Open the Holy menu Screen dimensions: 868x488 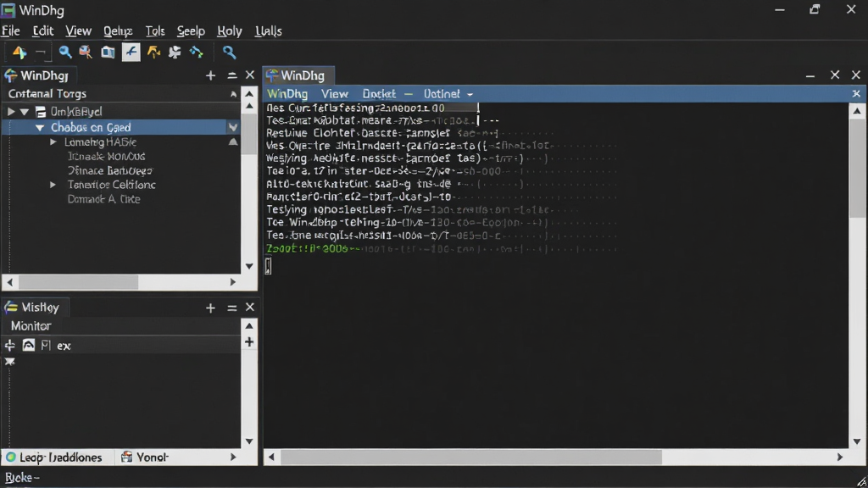coord(229,31)
